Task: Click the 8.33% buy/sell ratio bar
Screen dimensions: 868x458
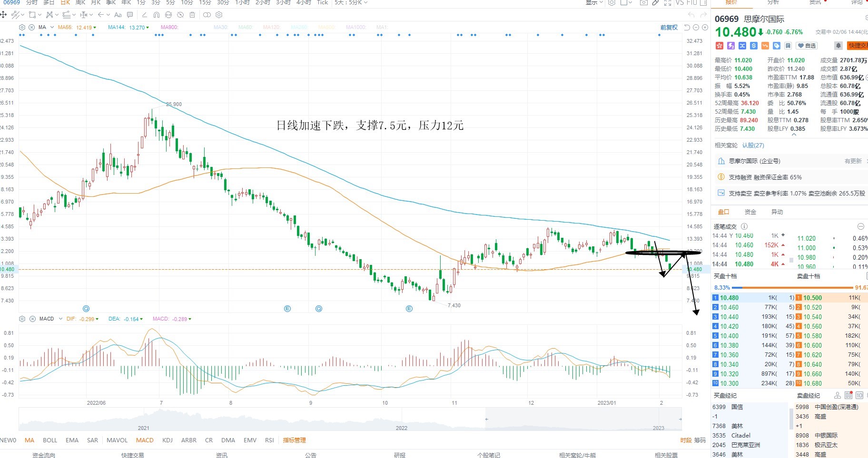Action: point(790,288)
